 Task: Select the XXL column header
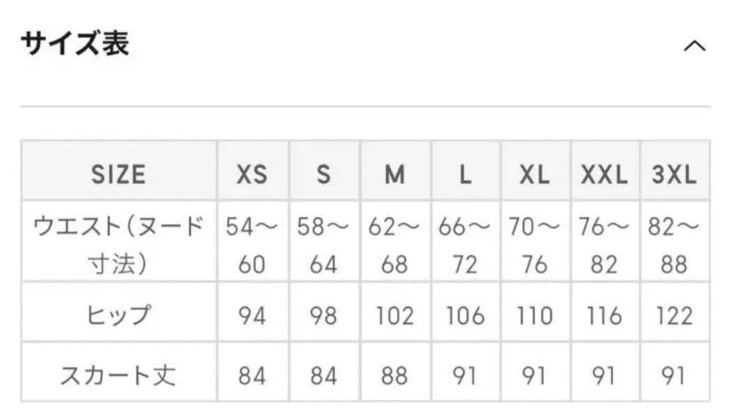tap(604, 174)
